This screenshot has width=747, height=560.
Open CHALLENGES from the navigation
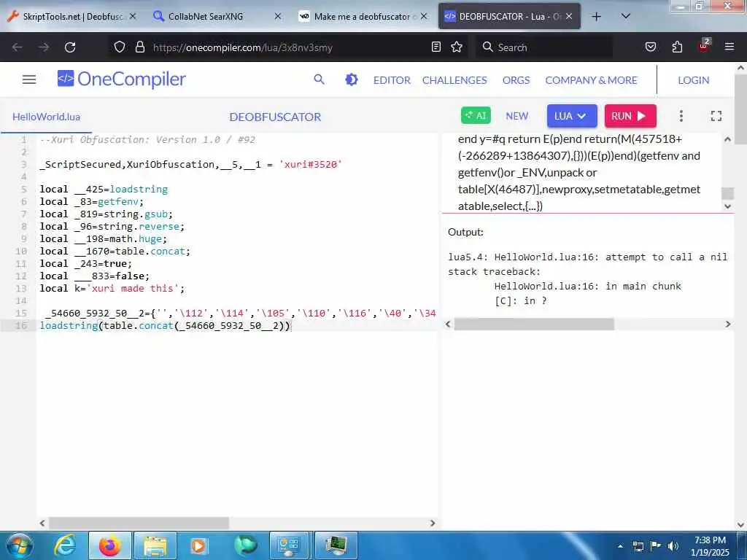tap(454, 80)
